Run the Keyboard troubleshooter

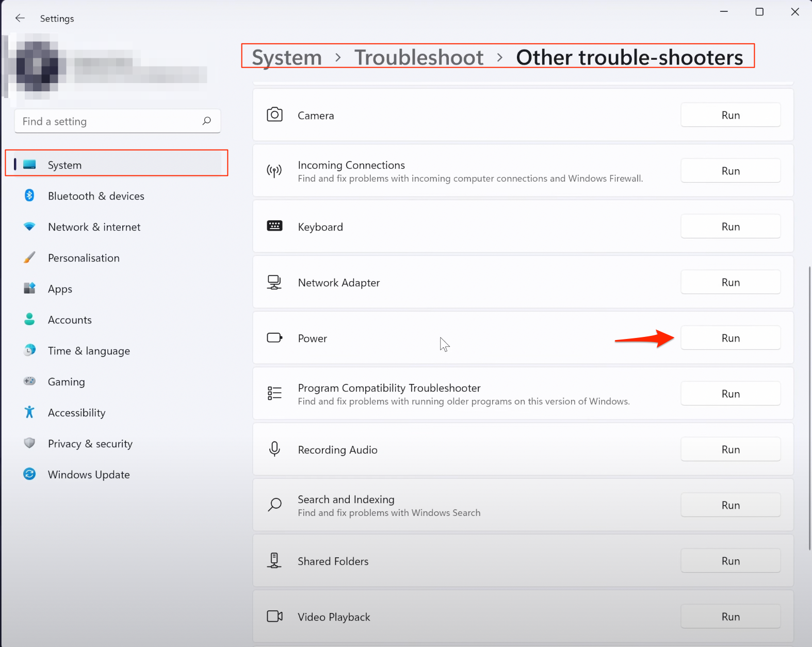pos(730,227)
